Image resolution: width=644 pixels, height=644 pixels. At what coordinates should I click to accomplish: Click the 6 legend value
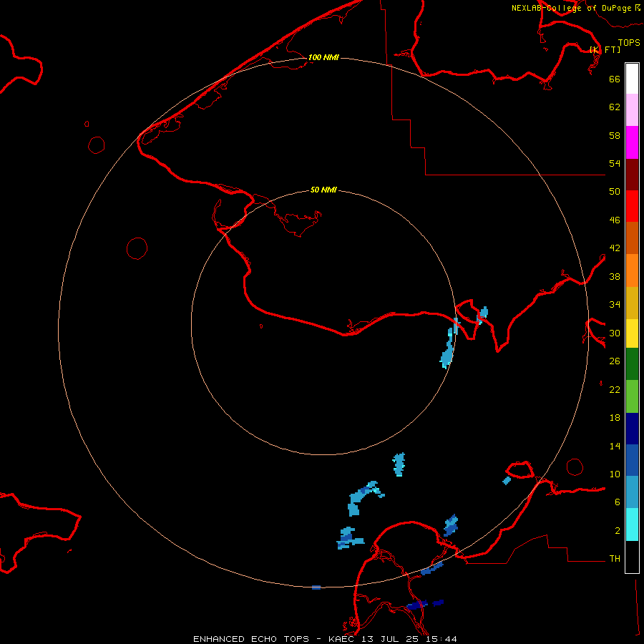coord(618,502)
